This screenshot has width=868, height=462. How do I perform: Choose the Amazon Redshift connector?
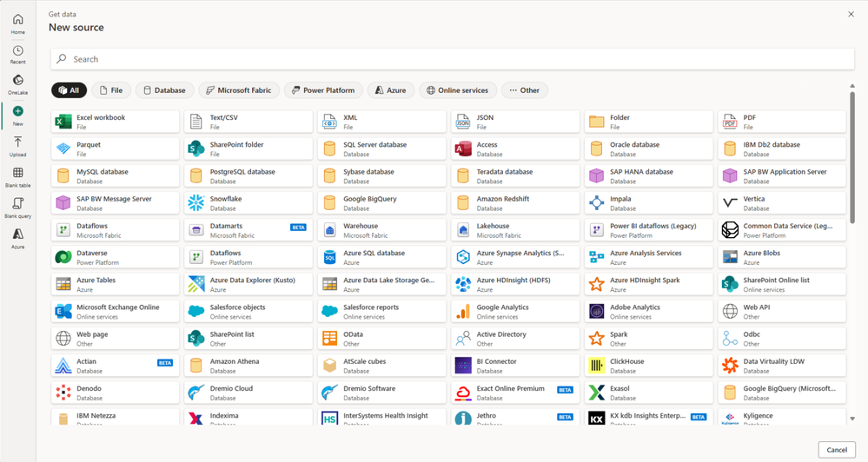(x=515, y=203)
